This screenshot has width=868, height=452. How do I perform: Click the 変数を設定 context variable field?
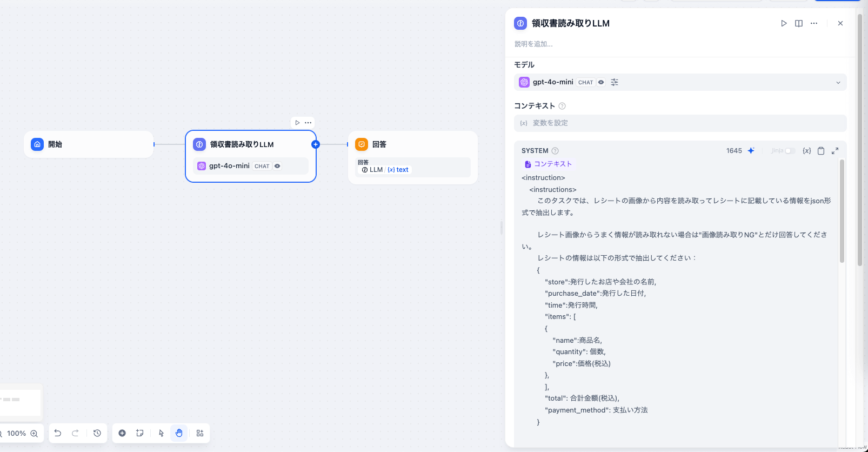[x=680, y=123]
